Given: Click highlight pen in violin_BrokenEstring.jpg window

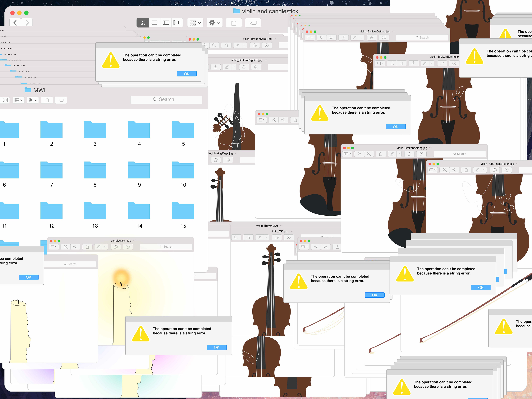Looking at the screenshot, I should 425,63.
